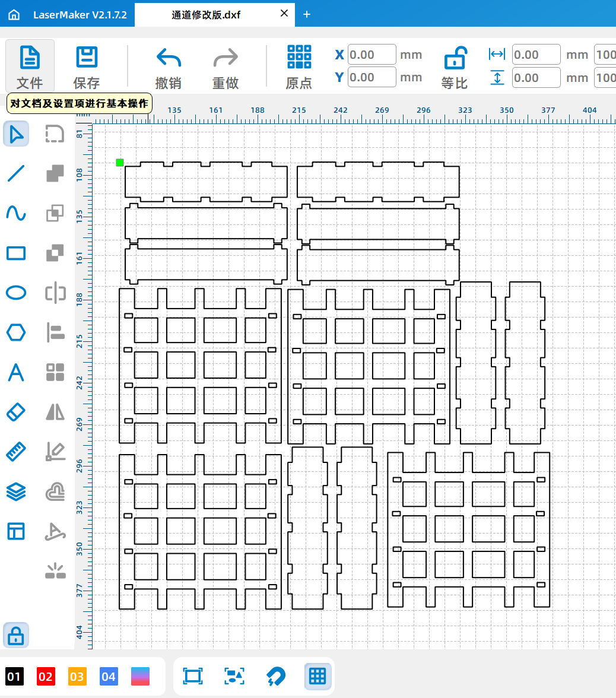The width and height of the screenshot is (616, 698).
Task: Open the layers stack tool
Action: pyautogui.click(x=16, y=491)
